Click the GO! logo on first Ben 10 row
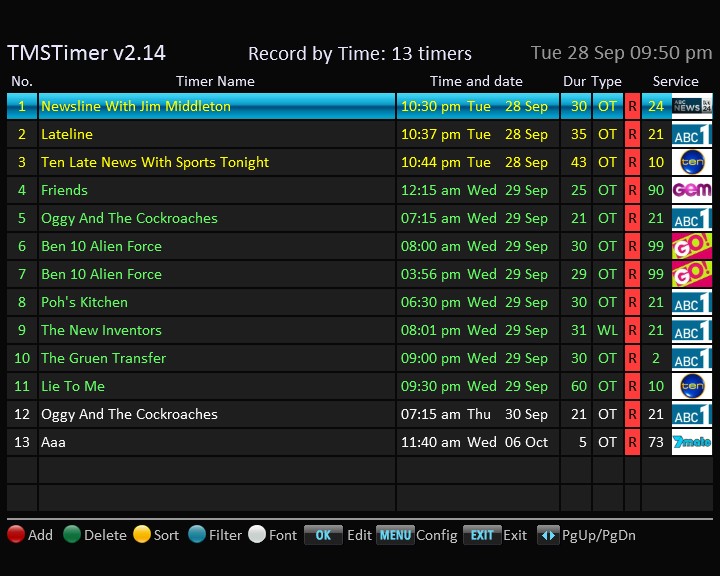Viewport: 720px width, 576px height. pyautogui.click(x=691, y=246)
